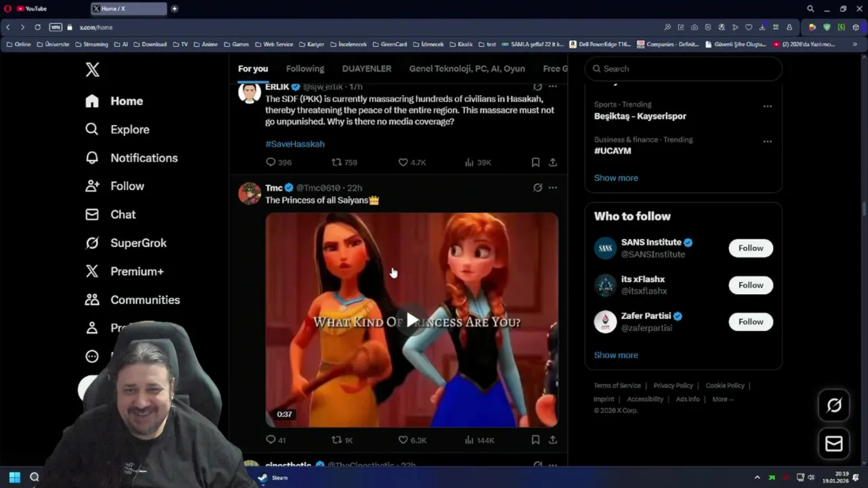Open a new browser tab

[174, 9]
